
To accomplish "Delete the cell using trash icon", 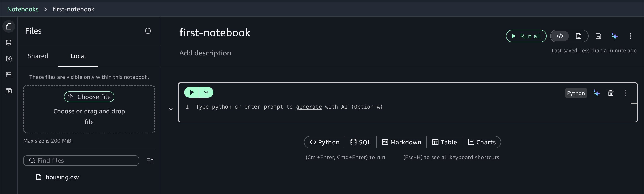I will [611, 93].
